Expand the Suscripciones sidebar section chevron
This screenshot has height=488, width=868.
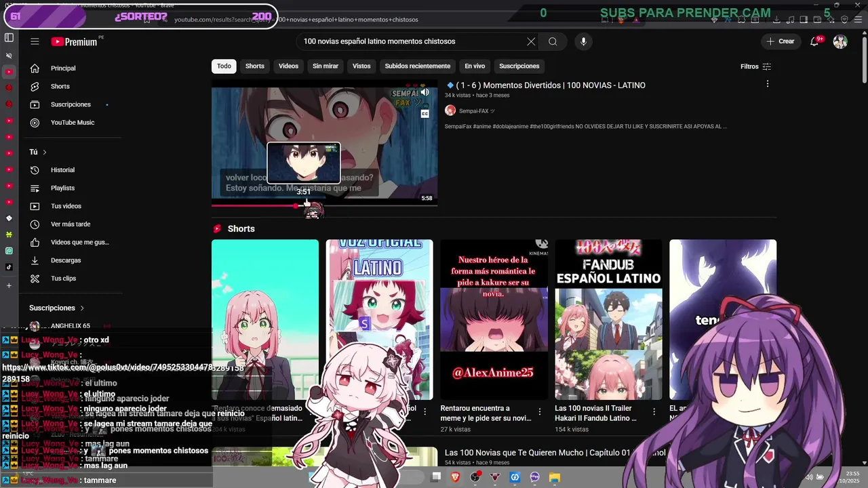click(x=82, y=308)
